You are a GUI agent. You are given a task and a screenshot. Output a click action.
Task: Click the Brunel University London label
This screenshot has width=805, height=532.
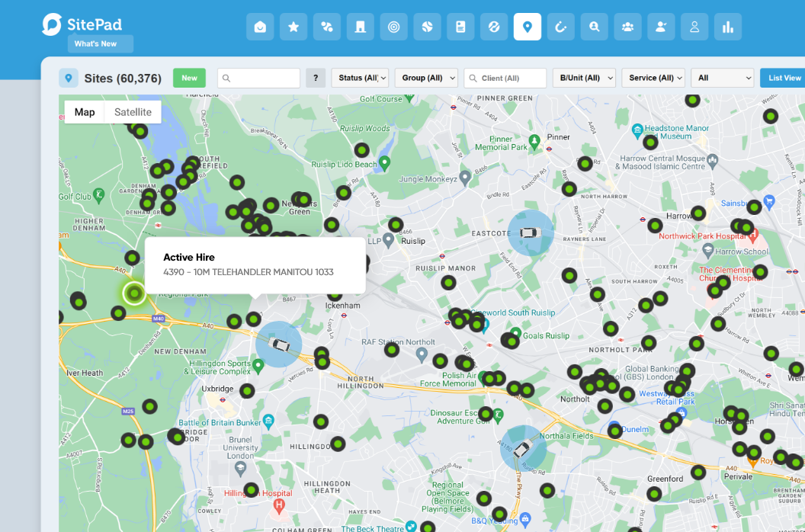click(x=240, y=448)
